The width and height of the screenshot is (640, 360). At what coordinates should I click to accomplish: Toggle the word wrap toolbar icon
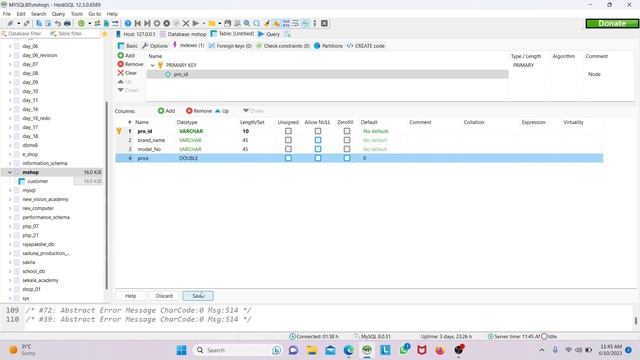click(x=295, y=23)
